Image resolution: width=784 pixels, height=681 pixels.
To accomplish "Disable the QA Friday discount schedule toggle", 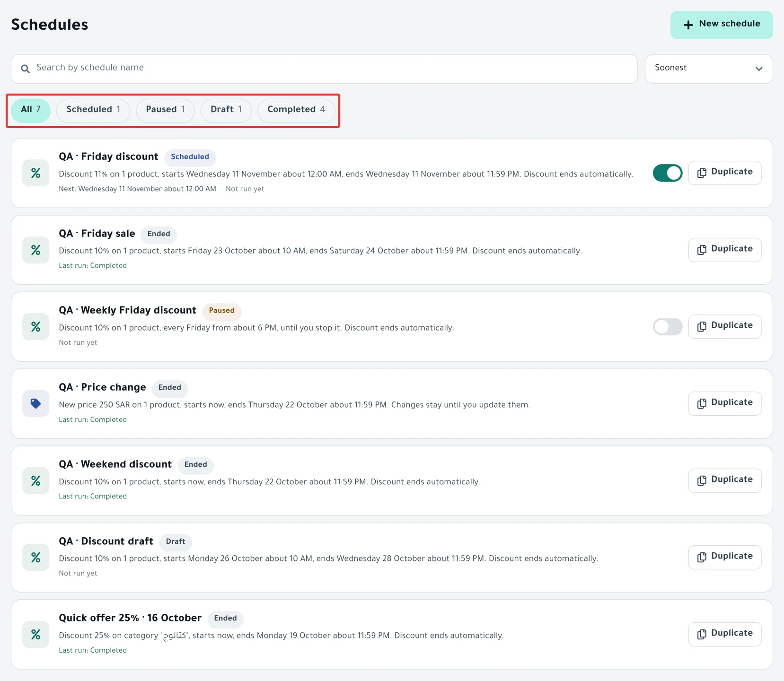I will coord(668,173).
